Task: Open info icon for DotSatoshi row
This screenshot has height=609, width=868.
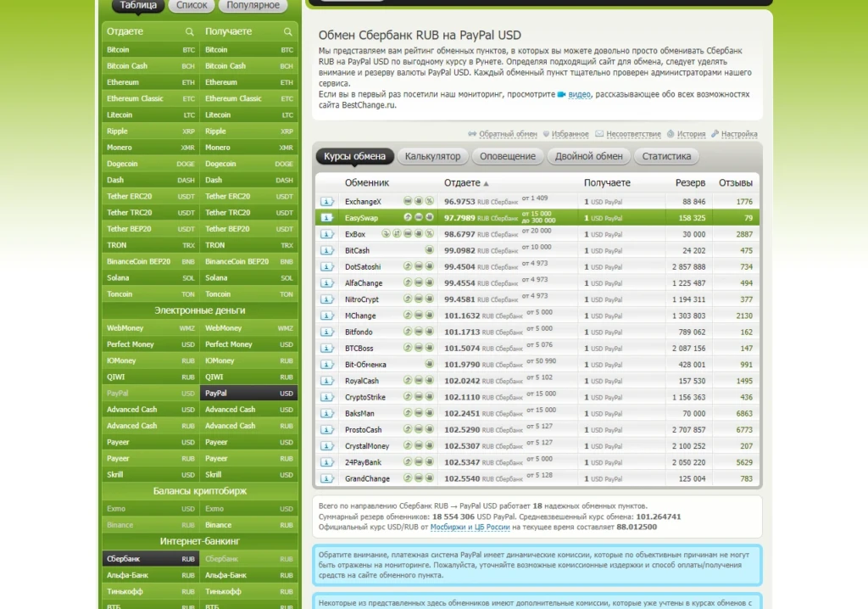Action: (326, 266)
